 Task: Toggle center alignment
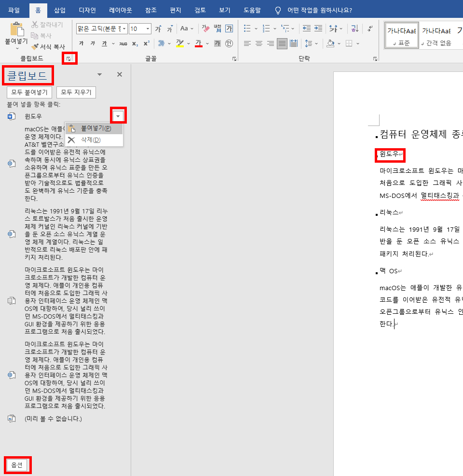pos(259,43)
